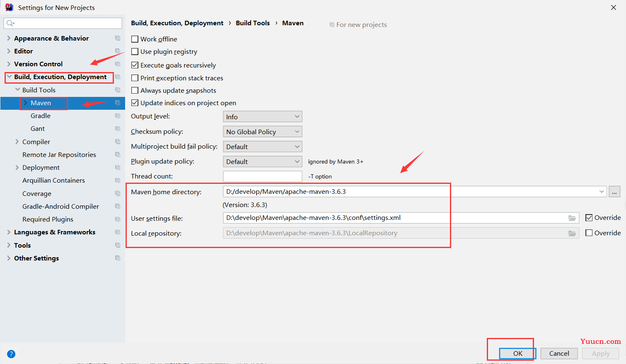Select Arquillian Containers item

click(53, 180)
